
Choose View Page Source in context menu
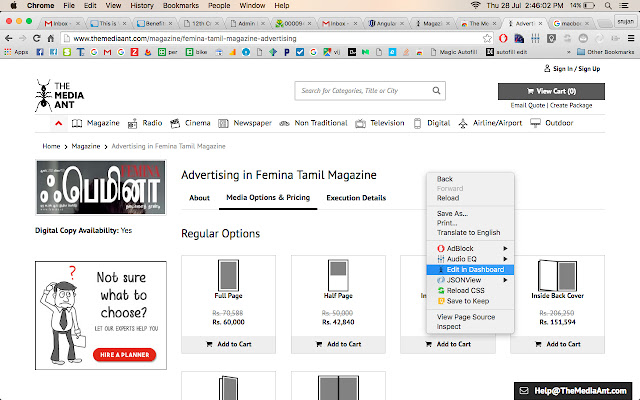470,317
